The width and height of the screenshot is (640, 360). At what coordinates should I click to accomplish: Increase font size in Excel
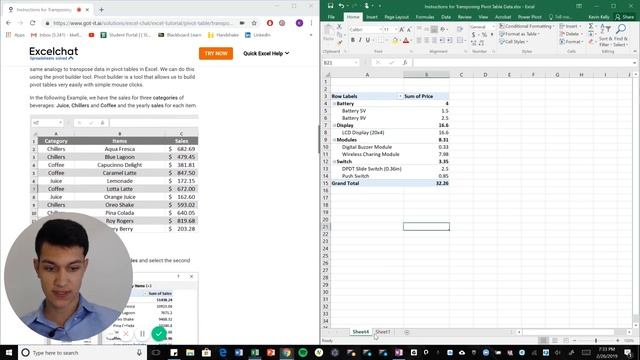pos(402,29)
